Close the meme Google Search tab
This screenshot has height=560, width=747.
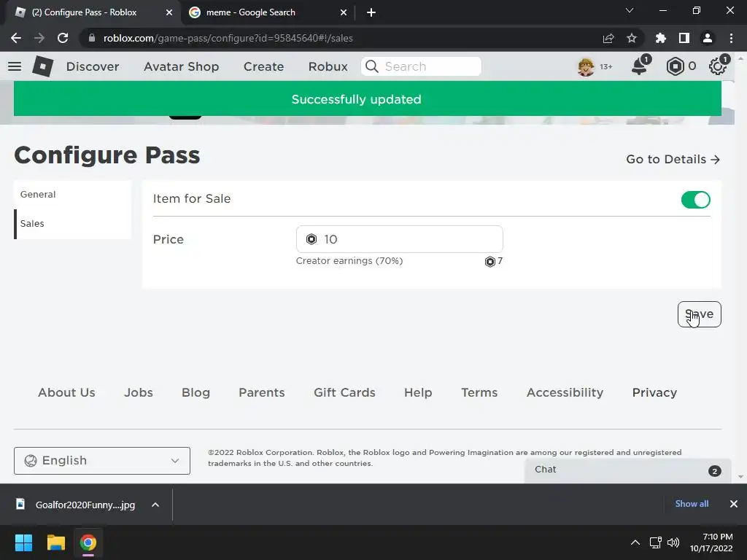[344, 13]
